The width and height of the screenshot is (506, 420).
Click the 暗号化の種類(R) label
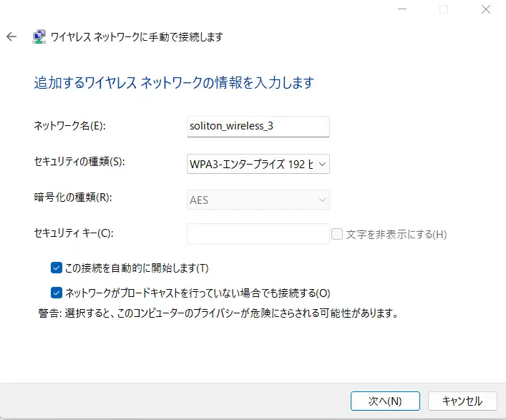[73, 197]
